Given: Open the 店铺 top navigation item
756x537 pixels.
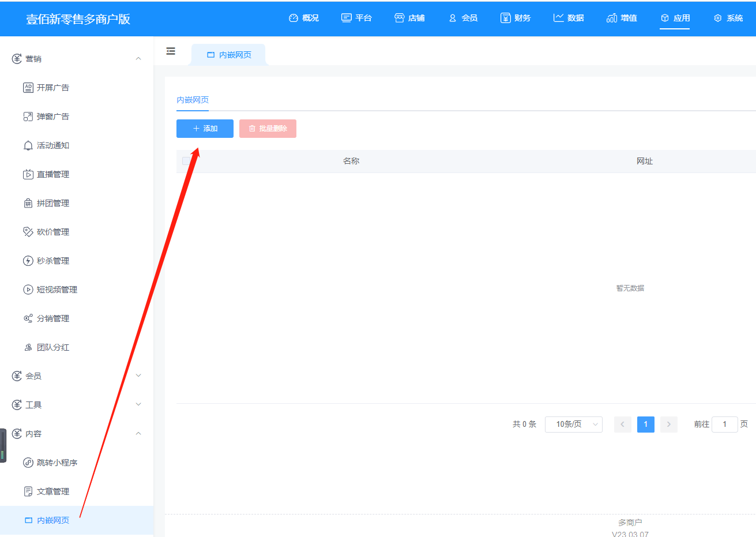Looking at the screenshot, I should coord(410,18).
